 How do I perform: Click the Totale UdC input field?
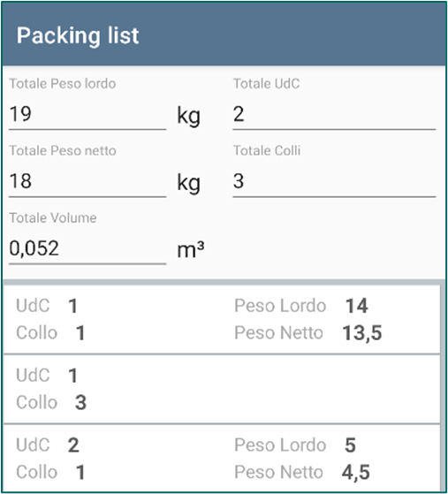(334, 114)
